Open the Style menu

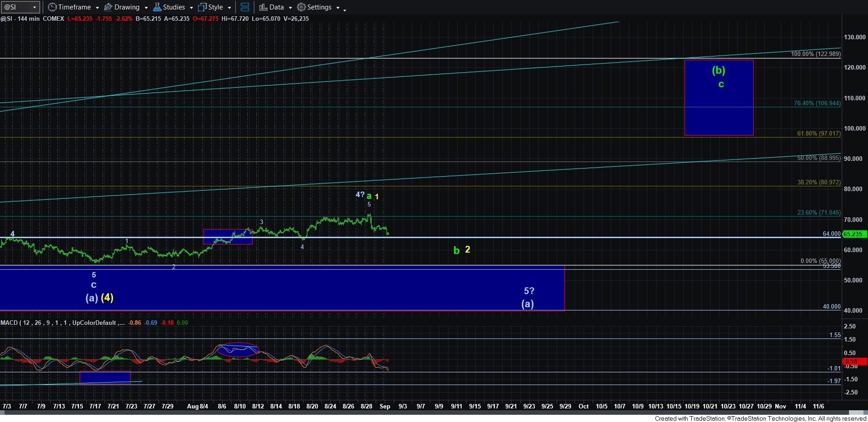click(216, 7)
